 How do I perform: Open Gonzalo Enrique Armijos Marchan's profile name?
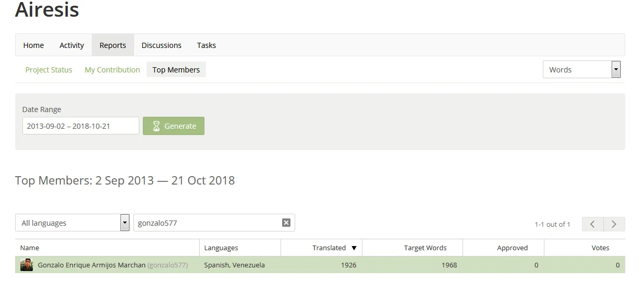[92, 265]
